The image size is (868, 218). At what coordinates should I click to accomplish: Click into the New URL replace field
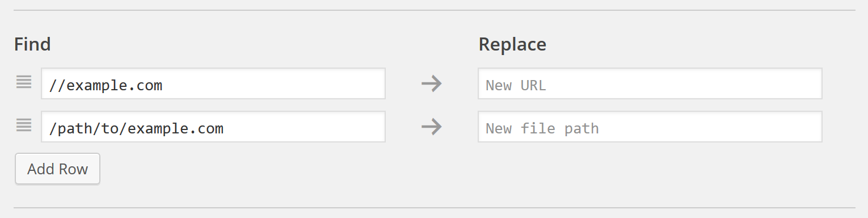tap(650, 83)
